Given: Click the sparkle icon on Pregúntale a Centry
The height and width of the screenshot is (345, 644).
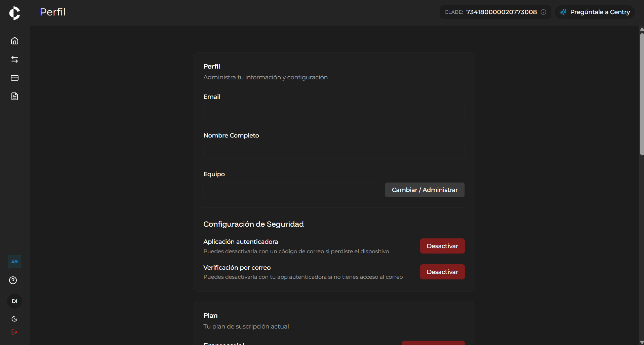Looking at the screenshot, I should pyautogui.click(x=563, y=12).
